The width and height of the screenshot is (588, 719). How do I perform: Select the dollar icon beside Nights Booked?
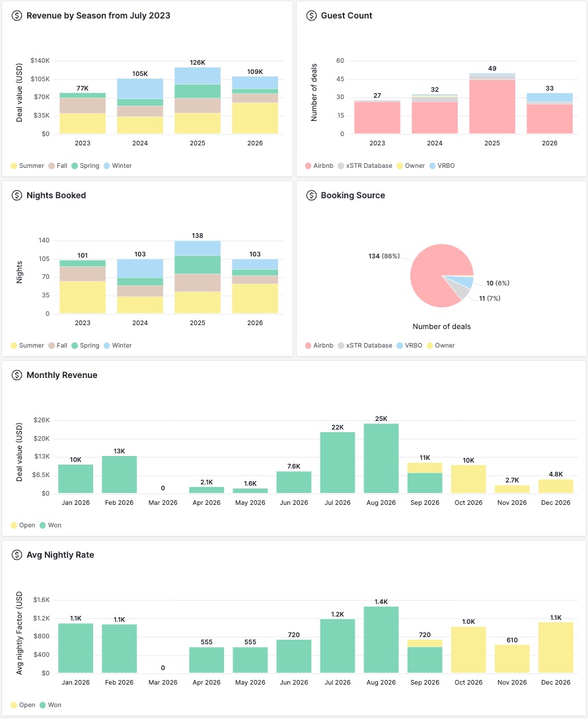click(17, 196)
